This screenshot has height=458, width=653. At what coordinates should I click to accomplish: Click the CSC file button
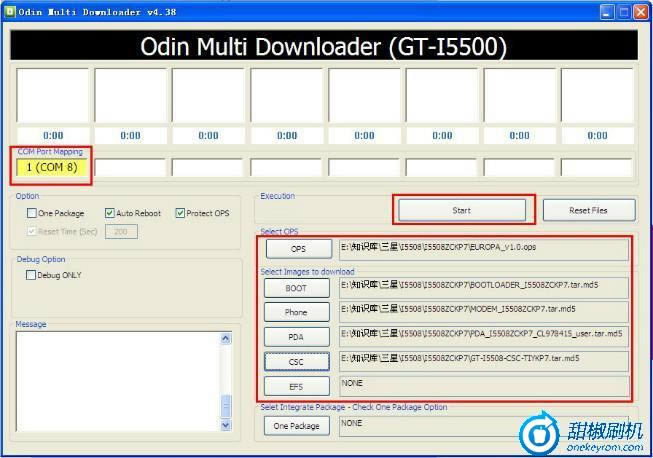click(x=297, y=361)
